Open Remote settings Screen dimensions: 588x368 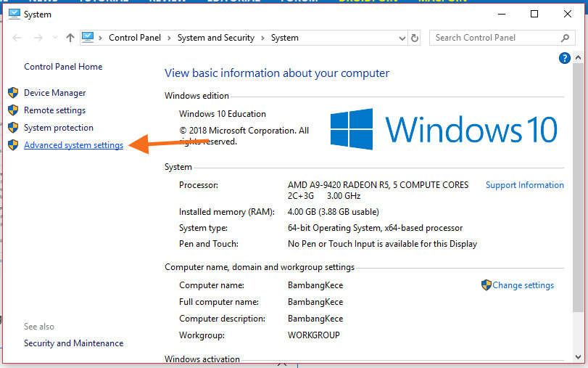pyautogui.click(x=55, y=110)
